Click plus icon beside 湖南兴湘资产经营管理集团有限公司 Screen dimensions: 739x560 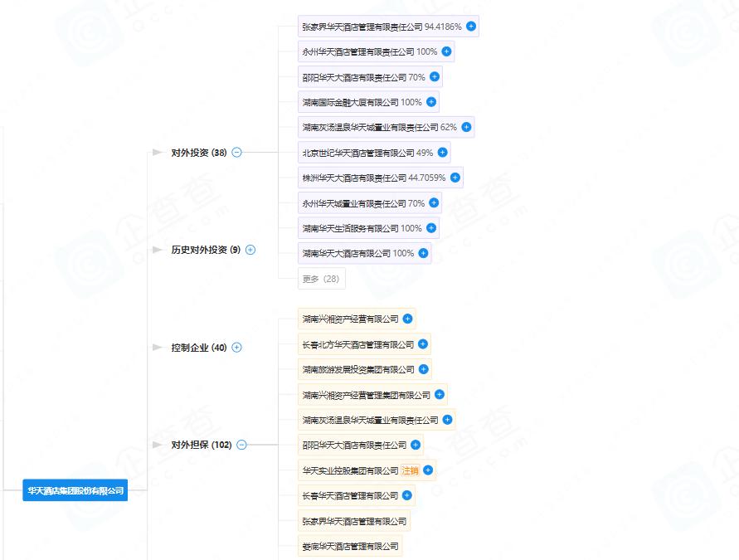tap(440, 395)
